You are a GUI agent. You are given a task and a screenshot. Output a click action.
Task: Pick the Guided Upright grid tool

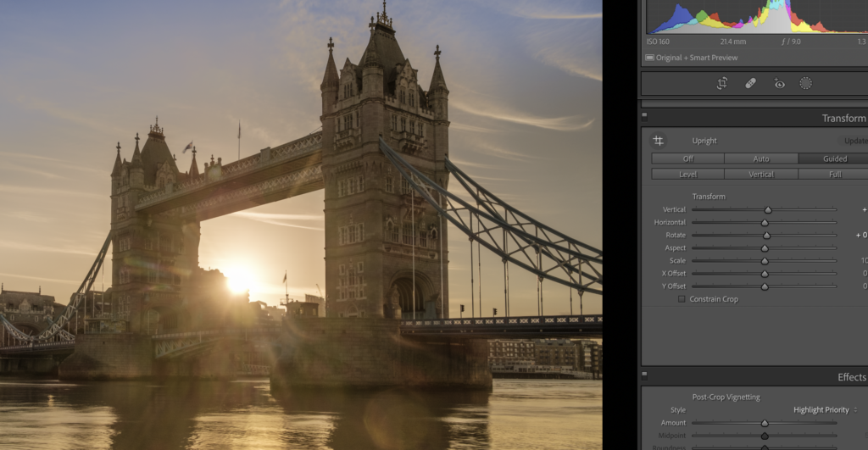(658, 141)
